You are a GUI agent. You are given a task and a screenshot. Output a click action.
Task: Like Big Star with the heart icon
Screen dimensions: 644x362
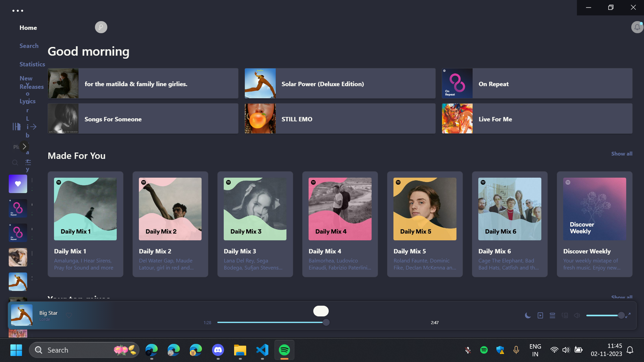[x=69, y=315]
